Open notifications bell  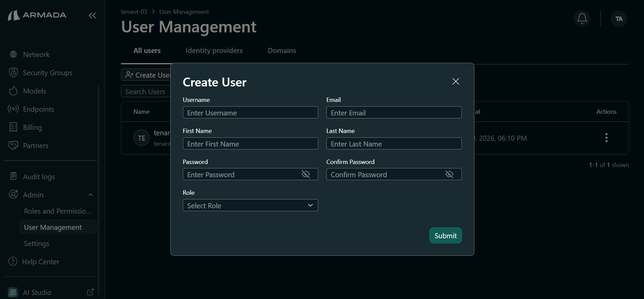click(x=582, y=19)
